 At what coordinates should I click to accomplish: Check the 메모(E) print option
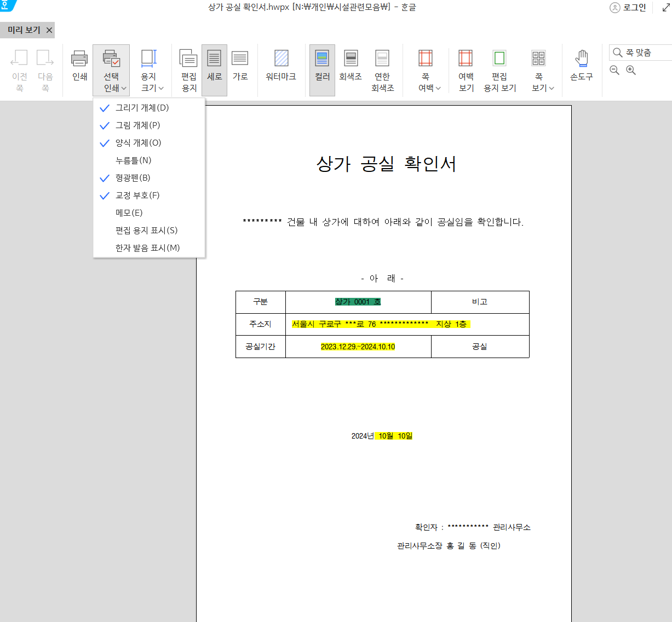[x=129, y=212]
